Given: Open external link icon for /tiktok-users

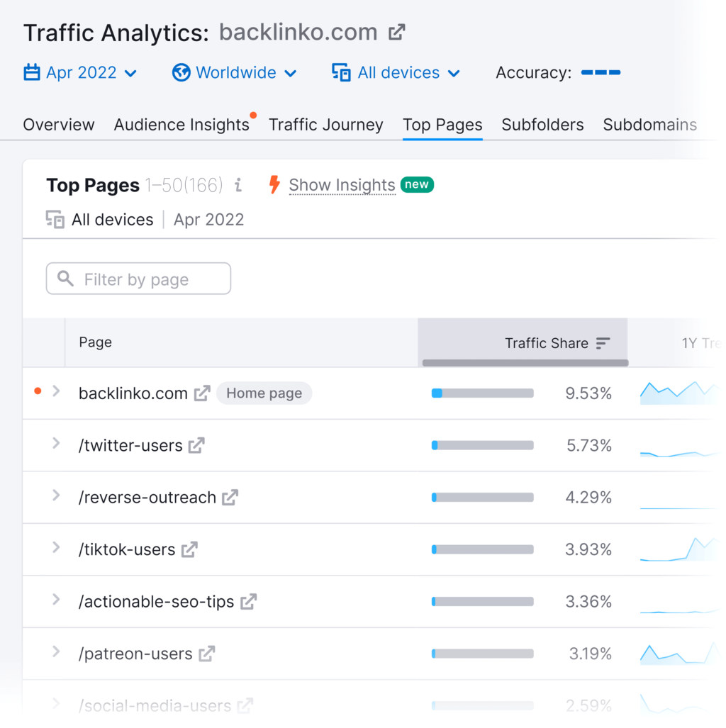Looking at the screenshot, I should [189, 549].
